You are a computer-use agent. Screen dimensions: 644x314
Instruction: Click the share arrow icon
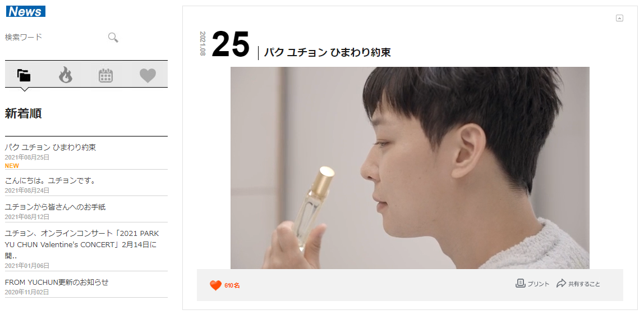[561, 283]
